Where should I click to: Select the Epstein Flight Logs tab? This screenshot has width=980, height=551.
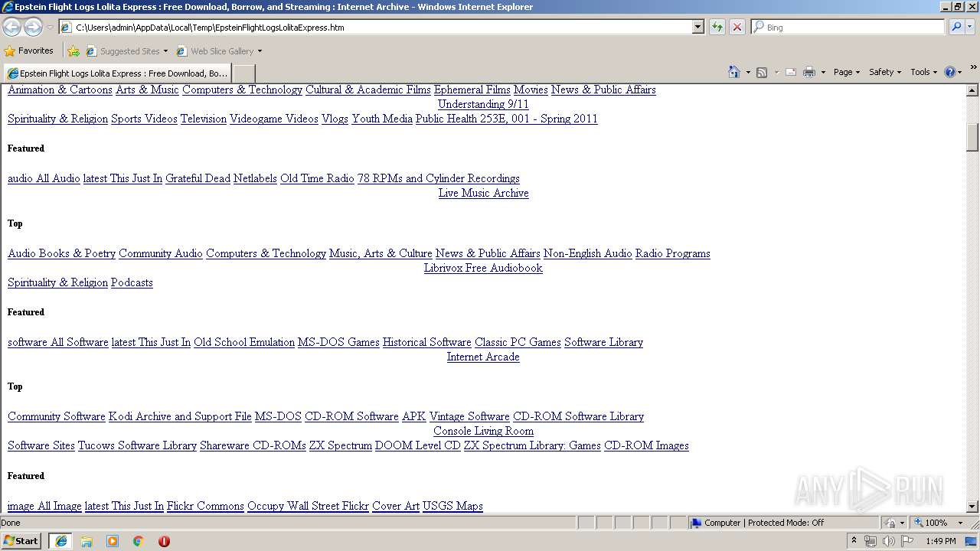tap(117, 73)
